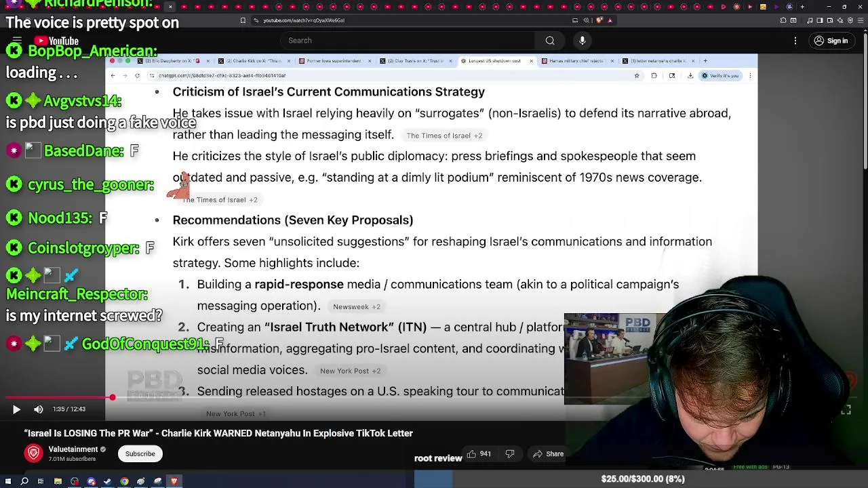This screenshot has width=868, height=488.
Task: Reload the ChatGPT page in inner browser
Action: pos(137,75)
